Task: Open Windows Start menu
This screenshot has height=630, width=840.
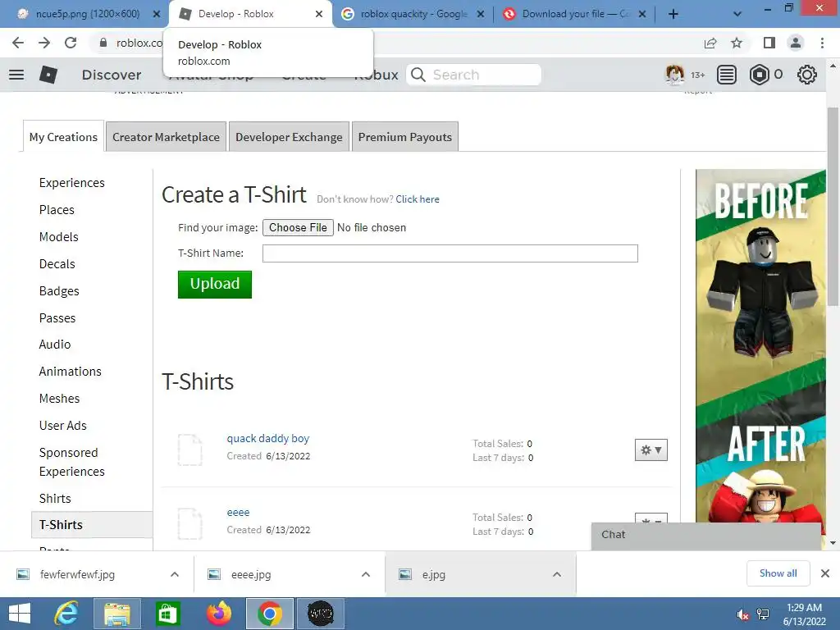Action: (x=20, y=614)
